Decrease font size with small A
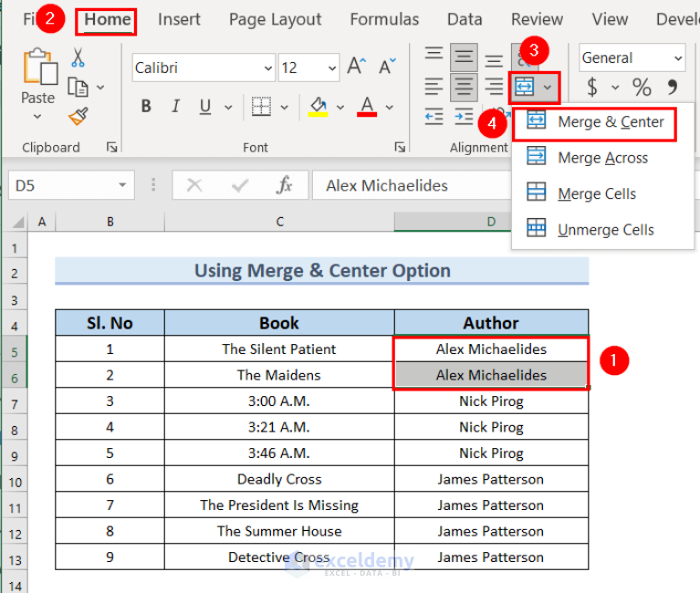 coord(387,66)
